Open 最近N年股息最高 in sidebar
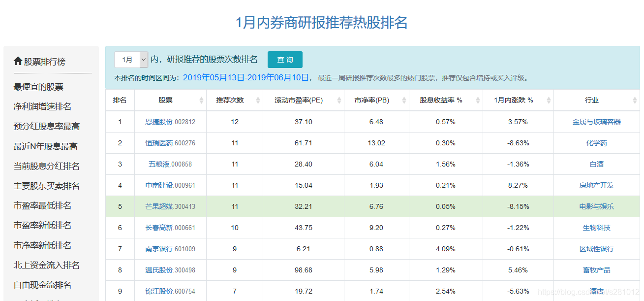The image size is (644, 301). [46, 146]
